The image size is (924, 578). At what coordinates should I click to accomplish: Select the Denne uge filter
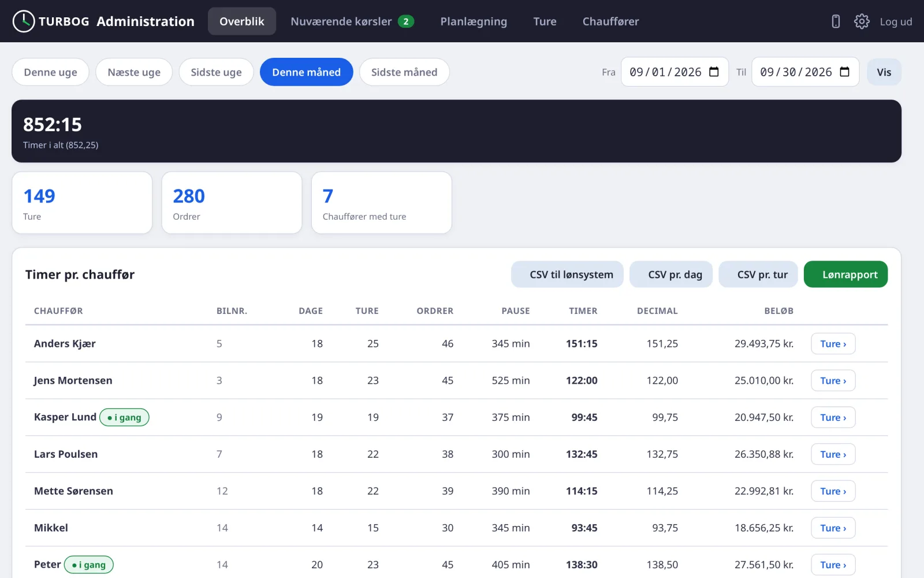pos(50,72)
